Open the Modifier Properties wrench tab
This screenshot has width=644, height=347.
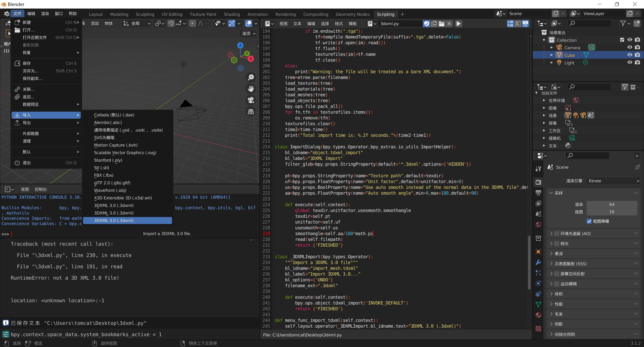pos(538,262)
